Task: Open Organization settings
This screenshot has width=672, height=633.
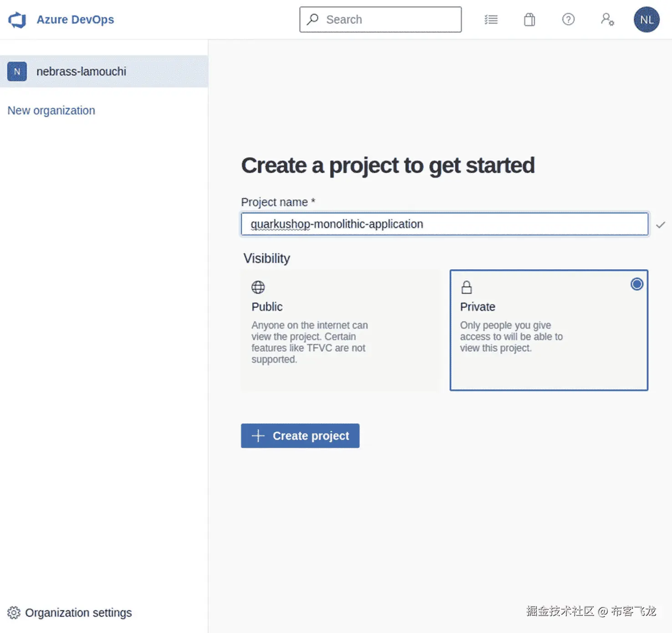Action: 70,613
